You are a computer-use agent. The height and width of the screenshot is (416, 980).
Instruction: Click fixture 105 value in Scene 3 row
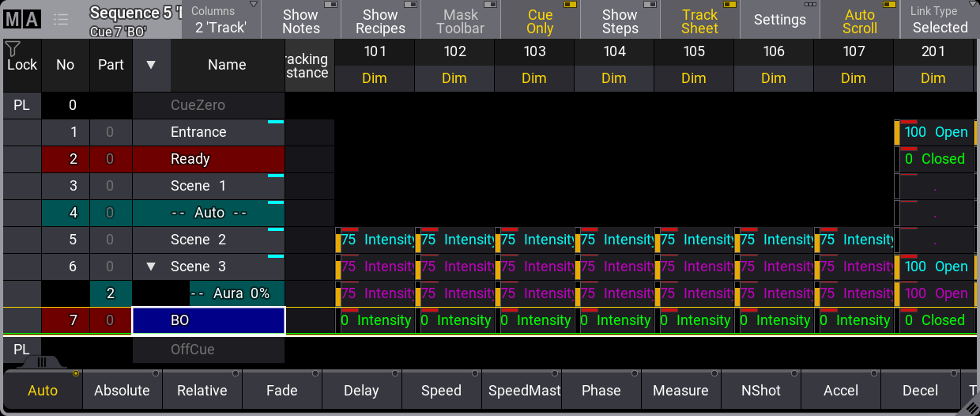[x=694, y=267]
